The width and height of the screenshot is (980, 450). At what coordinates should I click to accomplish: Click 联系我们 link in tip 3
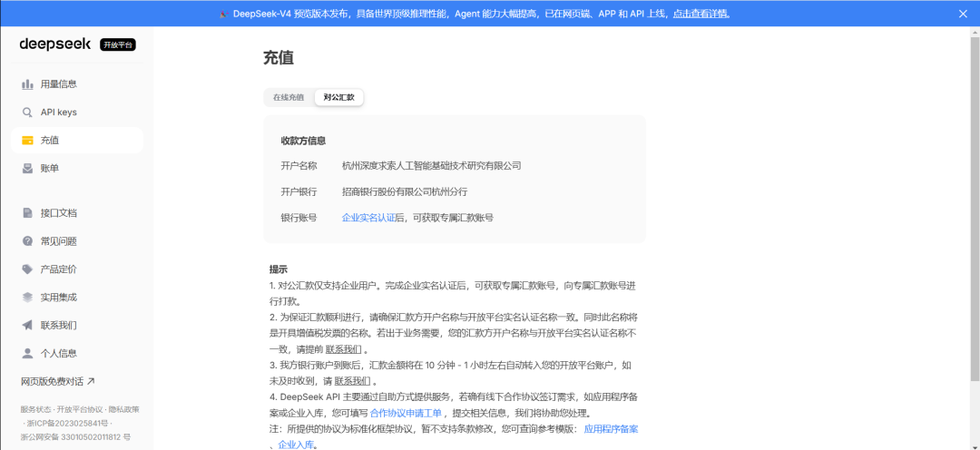(352, 381)
